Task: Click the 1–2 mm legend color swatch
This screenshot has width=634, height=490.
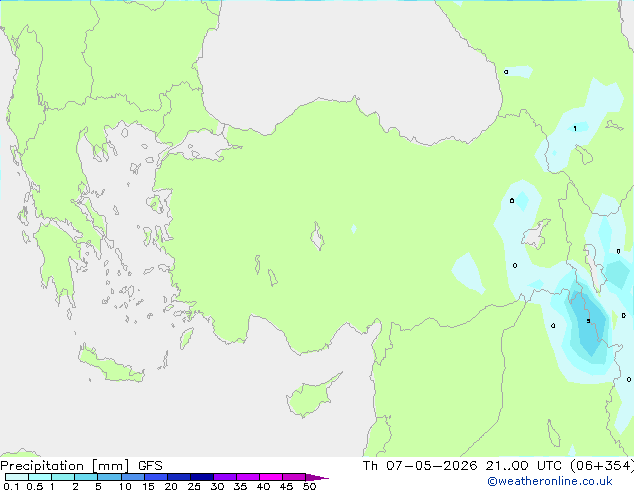Action: pos(63,477)
